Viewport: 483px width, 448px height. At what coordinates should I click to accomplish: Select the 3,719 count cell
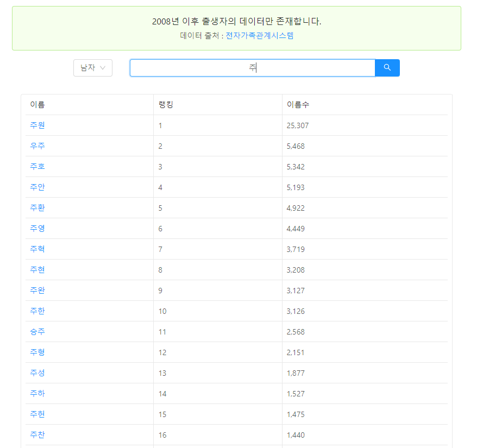tap(365, 249)
